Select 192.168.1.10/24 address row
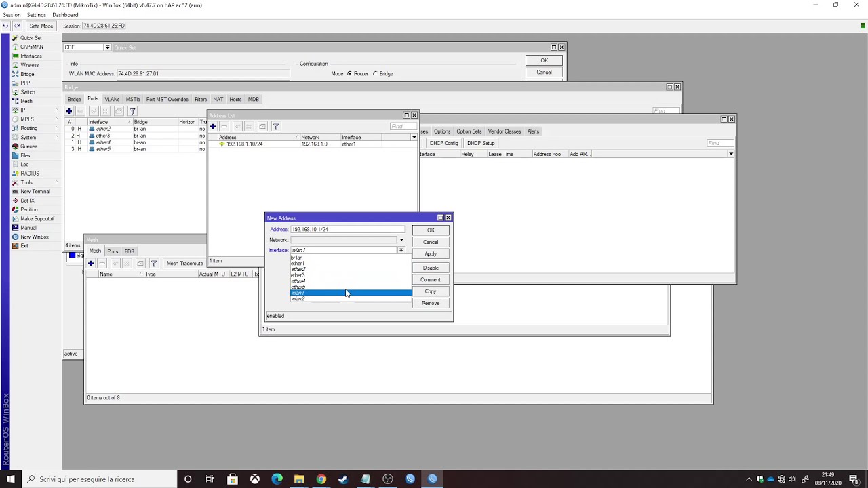Screen dimensions: 868x488 pos(312,144)
